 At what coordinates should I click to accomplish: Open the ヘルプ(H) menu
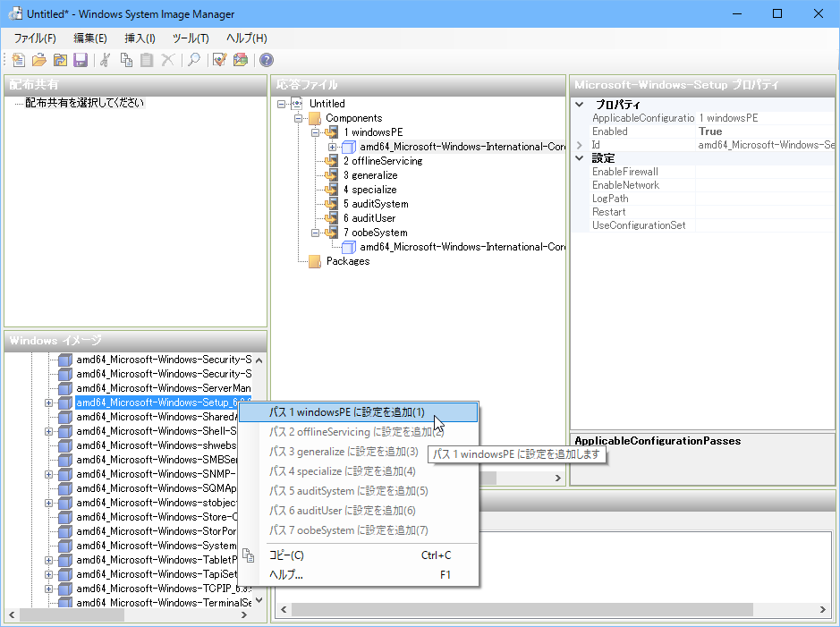246,38
